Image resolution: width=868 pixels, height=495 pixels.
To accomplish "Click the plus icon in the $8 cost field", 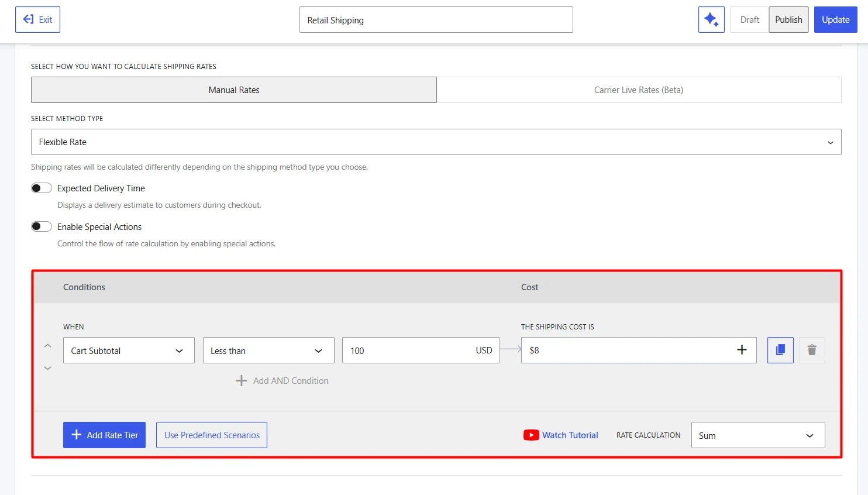I will pos(742,350).
